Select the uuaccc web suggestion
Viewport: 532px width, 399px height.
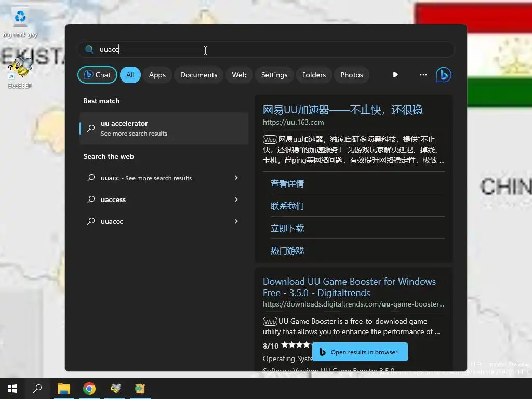click(164, 221)
